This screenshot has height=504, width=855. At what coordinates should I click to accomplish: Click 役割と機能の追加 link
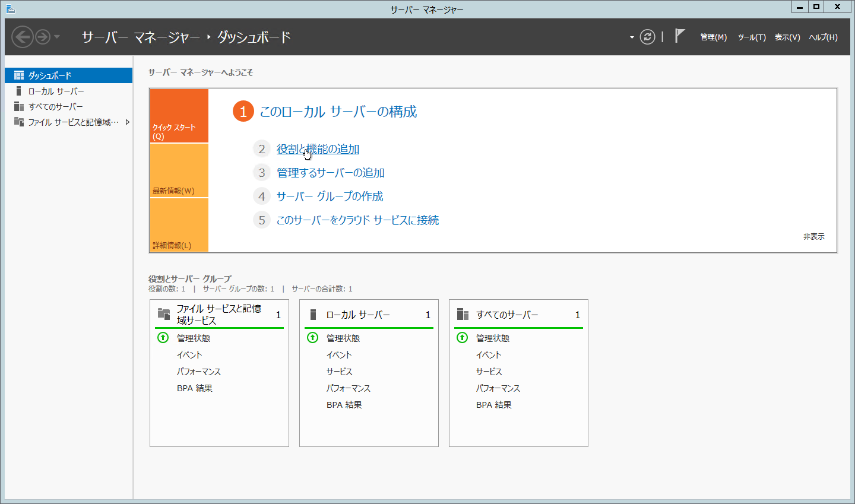pos(318,149)
